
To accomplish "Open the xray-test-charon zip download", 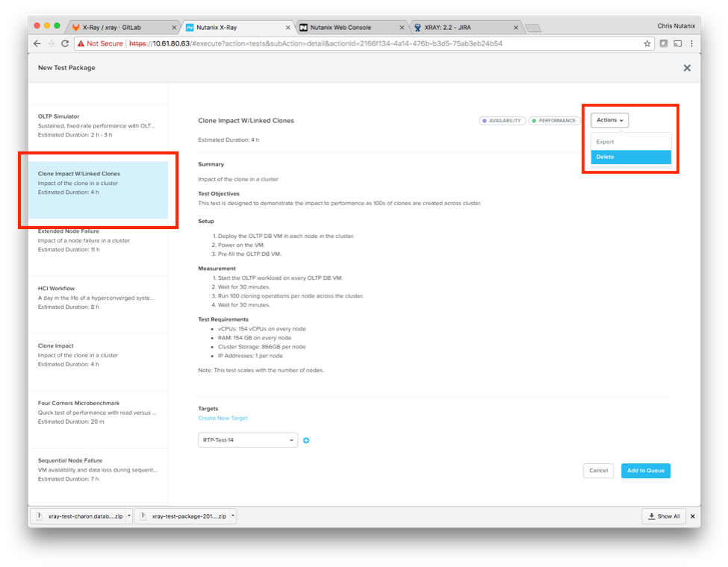I will pos(80,516).
